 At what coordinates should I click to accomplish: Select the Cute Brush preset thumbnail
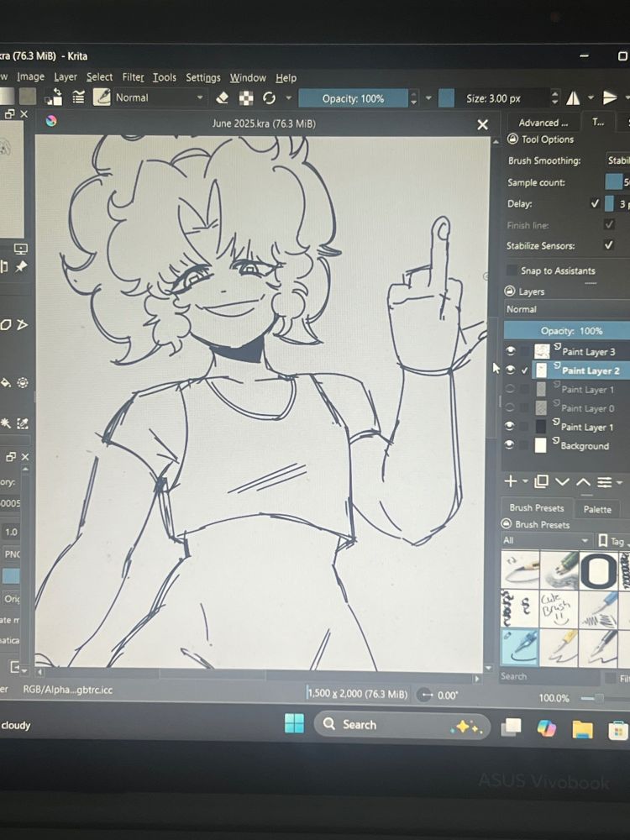point(559,609)
